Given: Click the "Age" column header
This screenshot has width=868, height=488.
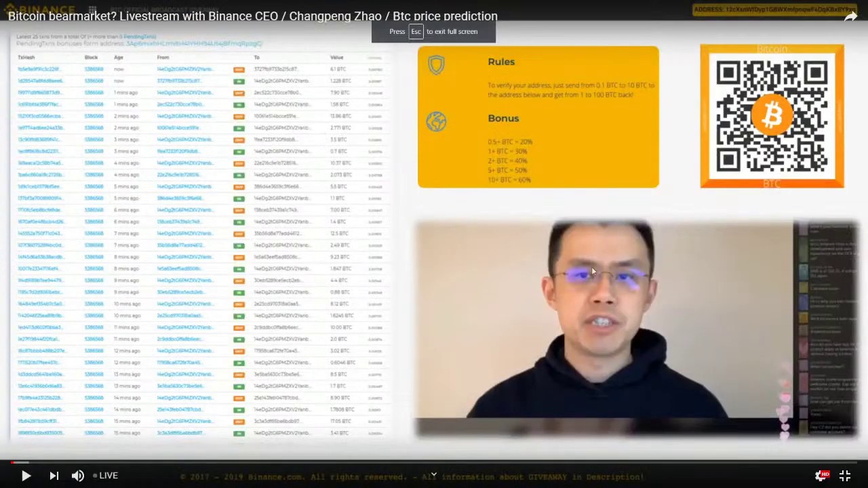Looking at the screenshot, I should (x=119, y=58).
